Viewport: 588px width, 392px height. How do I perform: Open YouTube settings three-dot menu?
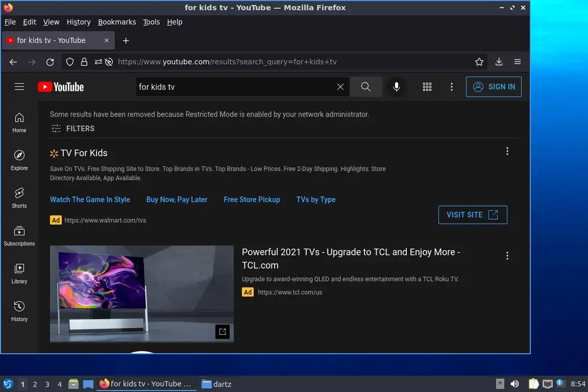(452, 87)
